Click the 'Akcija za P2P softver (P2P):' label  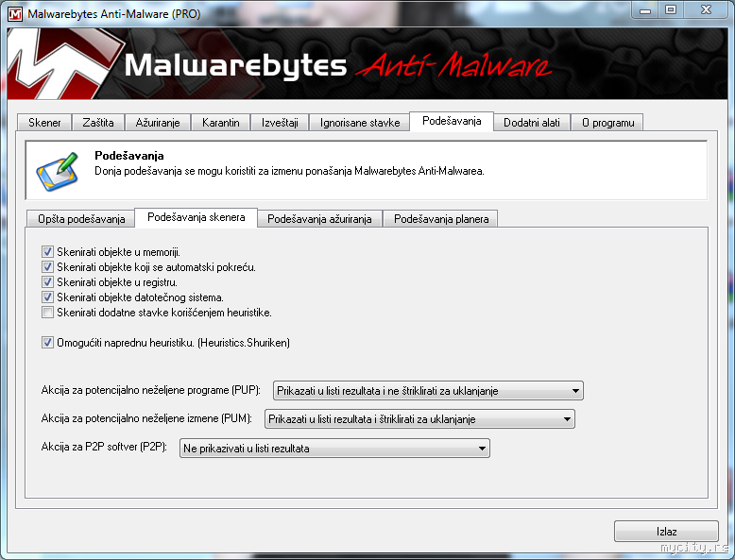tap(104, 447)
